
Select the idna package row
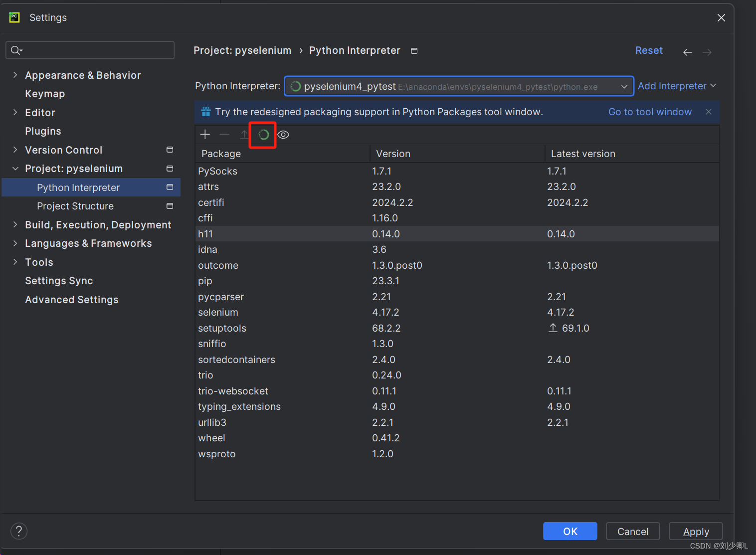(457, 249)
